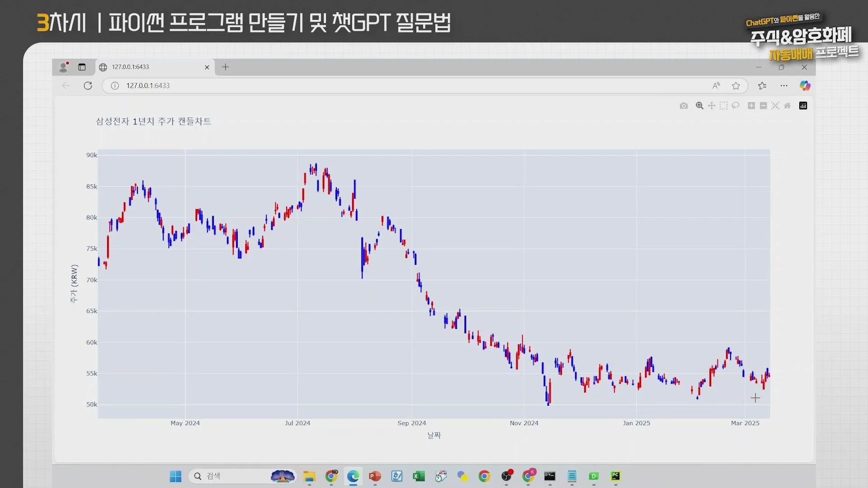868x488 pixels.
Task: Click the Jan 2025 x-axis label
Action: coord(637,423)
